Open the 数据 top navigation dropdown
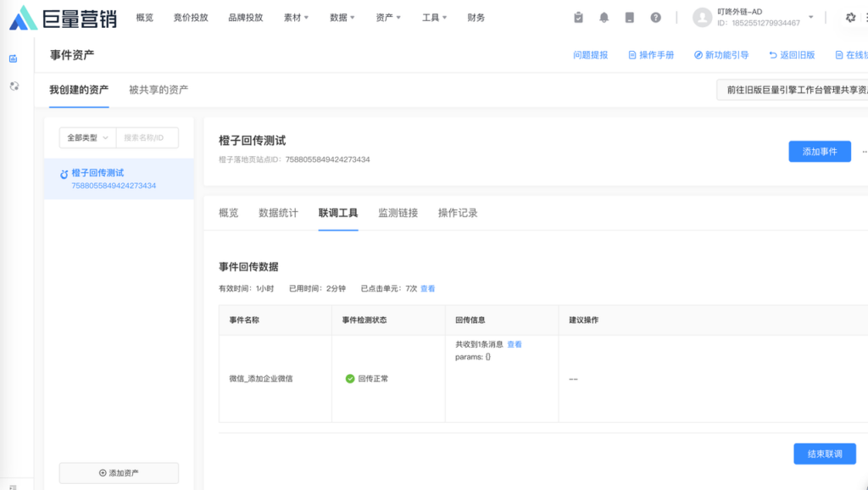868x490 pixels. (x=342, y=17)
